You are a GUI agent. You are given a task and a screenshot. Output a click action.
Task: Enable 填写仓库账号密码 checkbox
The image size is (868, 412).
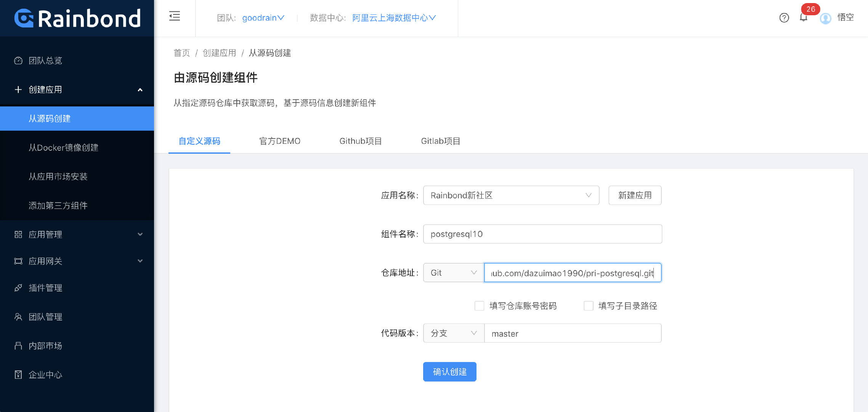tap(479, 306)
